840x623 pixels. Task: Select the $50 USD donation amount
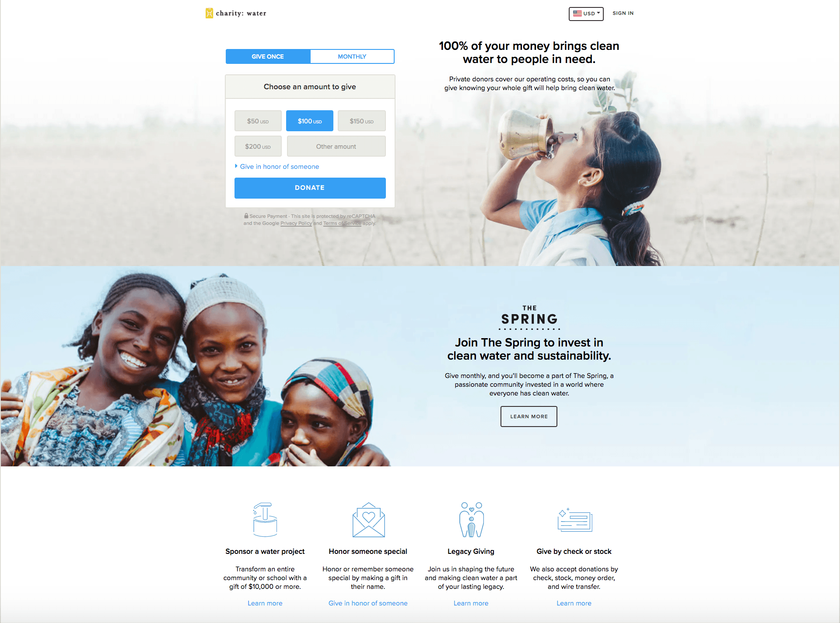[258, 121]
